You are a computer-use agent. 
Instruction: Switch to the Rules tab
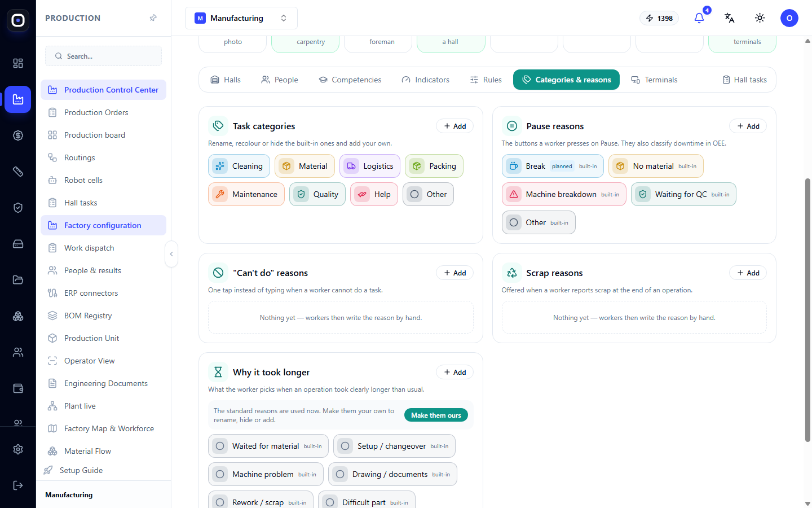click(x=486, y=80)
